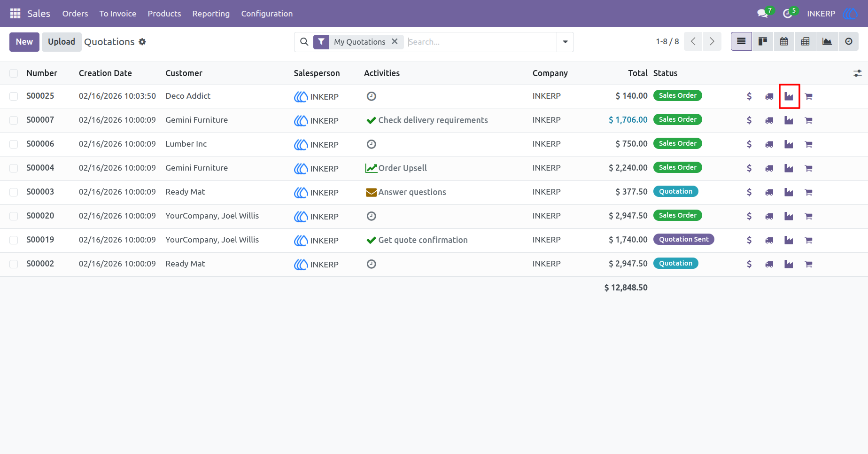868x454 pixels.
Task: Focus the Search input field
Action: click(481, 42)
